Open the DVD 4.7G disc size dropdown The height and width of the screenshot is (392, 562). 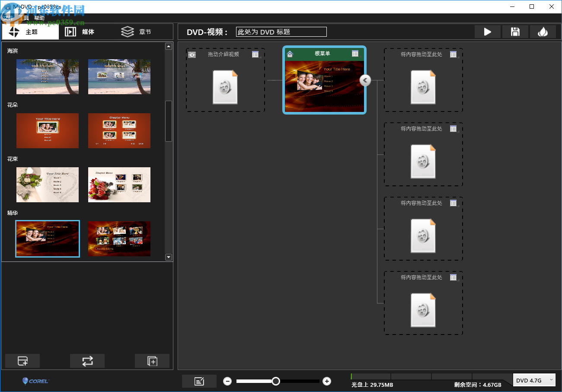(x=534, y=380)
